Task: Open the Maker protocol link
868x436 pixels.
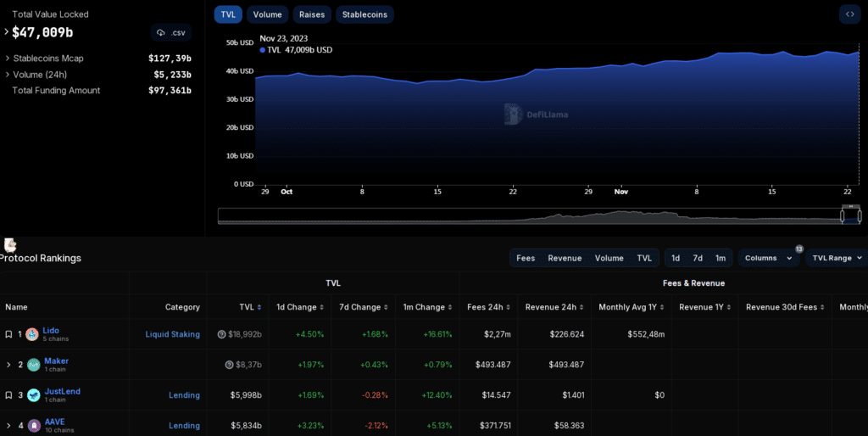Action: [x=57, y=361]
